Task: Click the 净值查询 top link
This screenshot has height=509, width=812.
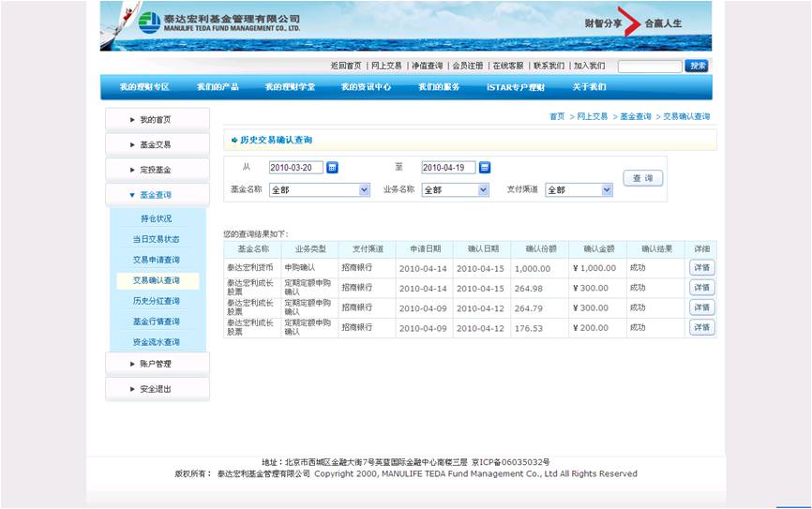Action: pos(428,66)
